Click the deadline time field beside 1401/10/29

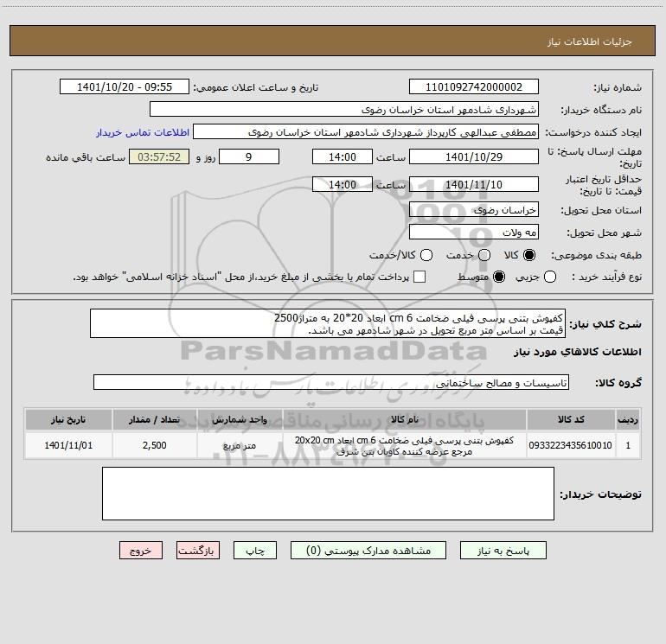click(343, 156)
